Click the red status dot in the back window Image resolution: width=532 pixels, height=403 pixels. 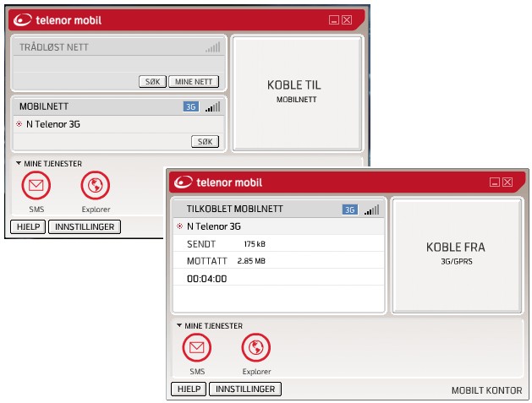(19, 124)
